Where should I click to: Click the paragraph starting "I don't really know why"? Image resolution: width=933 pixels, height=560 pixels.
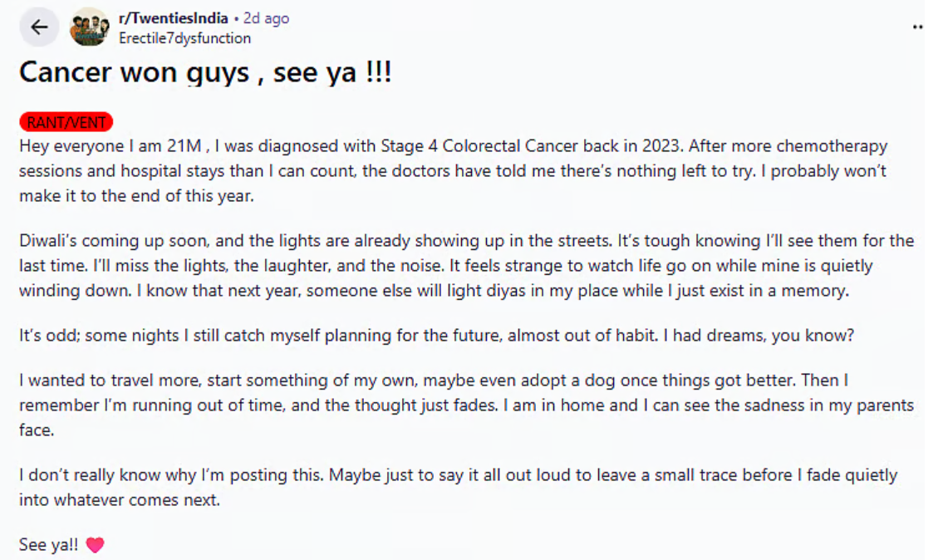[457, 488]
